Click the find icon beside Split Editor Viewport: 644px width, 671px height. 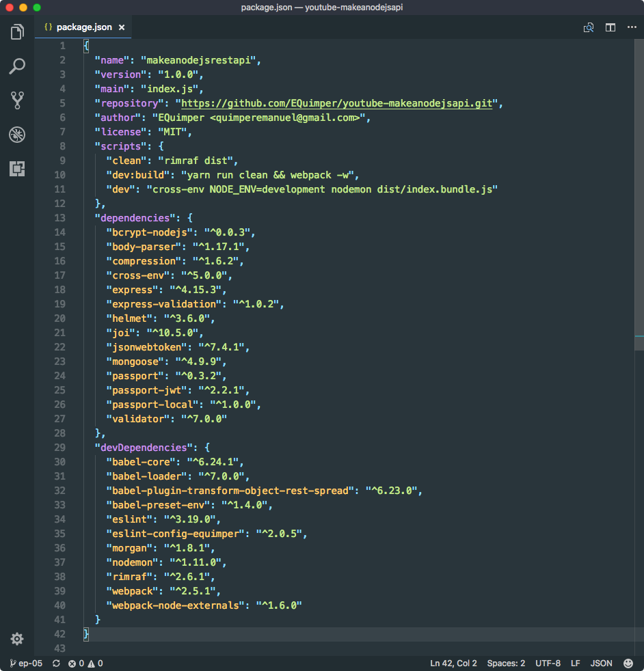(x=588, y=27)
